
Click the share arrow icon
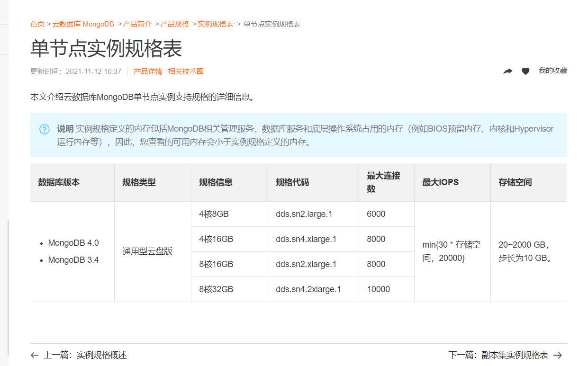[507, 71]
